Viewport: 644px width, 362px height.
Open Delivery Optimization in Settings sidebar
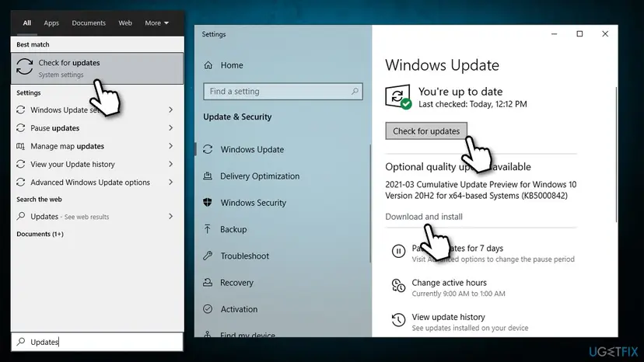(x=260, y=176)
